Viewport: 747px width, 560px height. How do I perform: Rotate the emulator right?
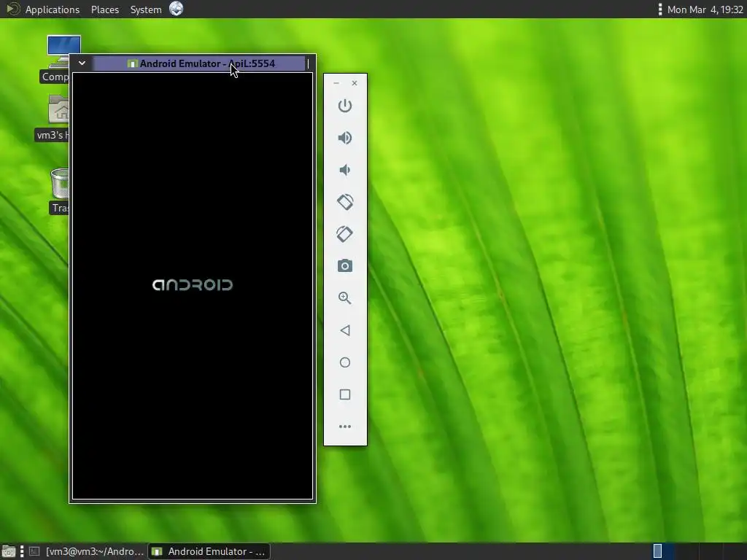[345, 234]
